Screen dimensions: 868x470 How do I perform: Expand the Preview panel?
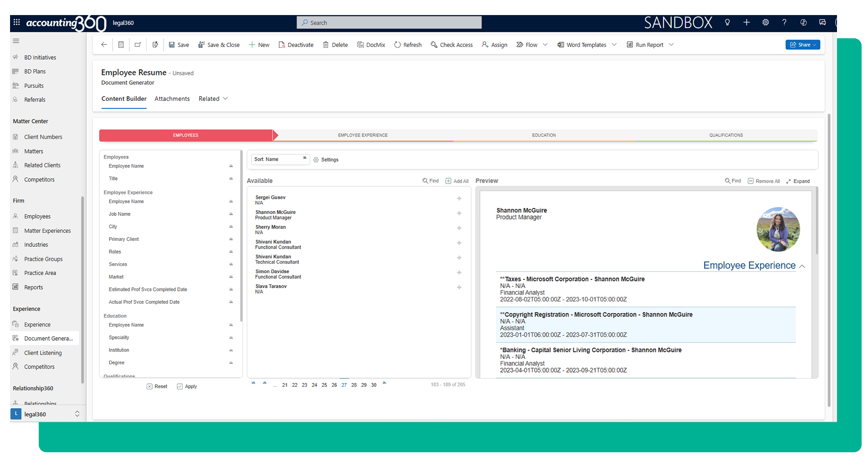(798, 181)
